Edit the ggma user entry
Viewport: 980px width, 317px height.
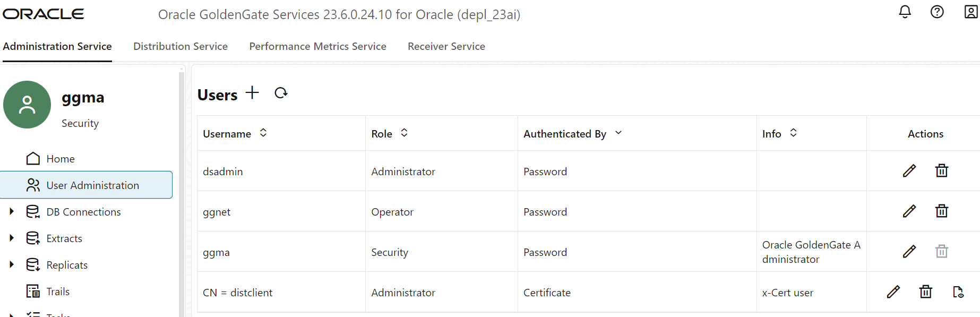tap(909, 251)
